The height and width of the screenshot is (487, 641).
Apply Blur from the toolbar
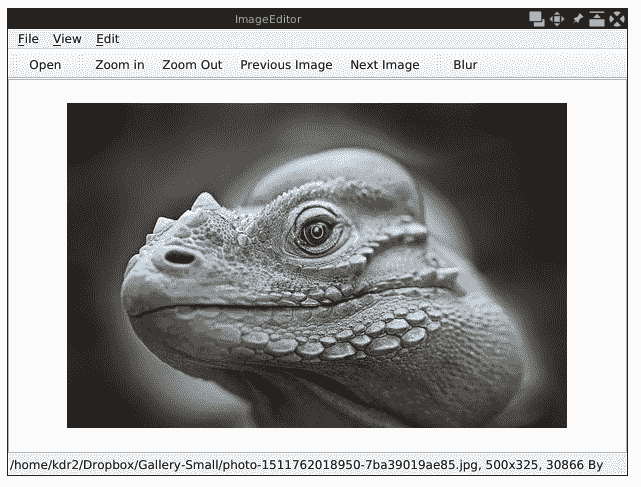(x=465, y=65)
